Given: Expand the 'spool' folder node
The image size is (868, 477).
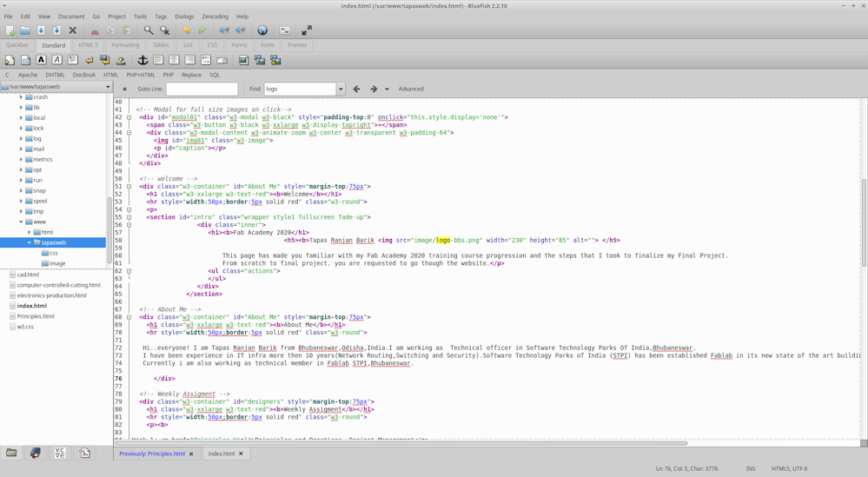Looking at the screenshot, I should coord(21,201).
